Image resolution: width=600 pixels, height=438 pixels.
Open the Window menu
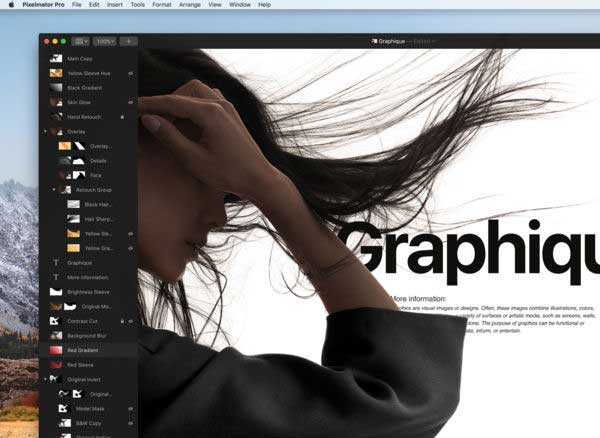pos(240,5)
